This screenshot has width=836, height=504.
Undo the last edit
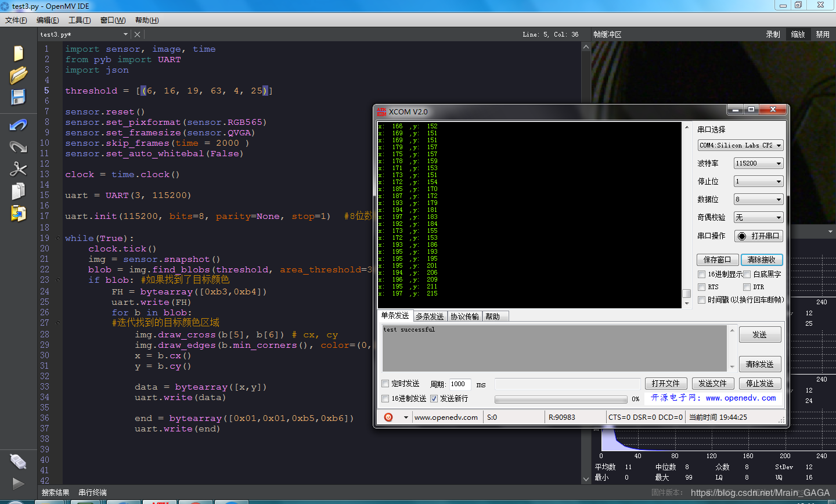(18, 124)
